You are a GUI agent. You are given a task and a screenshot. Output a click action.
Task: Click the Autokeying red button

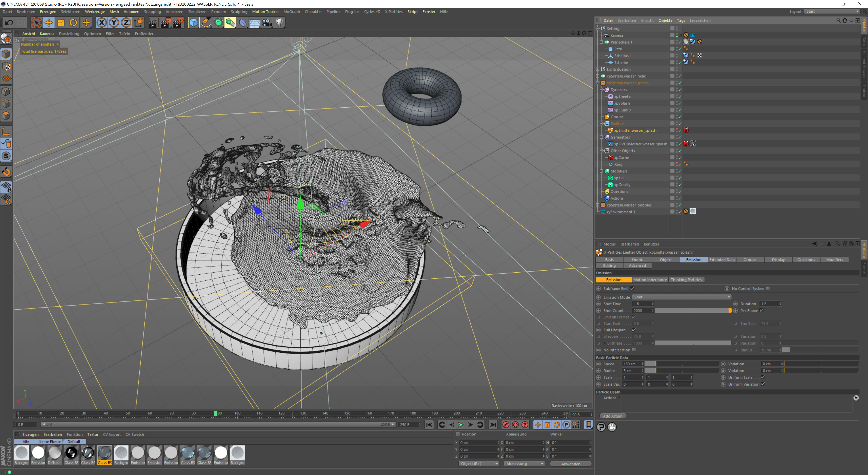(515, 425)
